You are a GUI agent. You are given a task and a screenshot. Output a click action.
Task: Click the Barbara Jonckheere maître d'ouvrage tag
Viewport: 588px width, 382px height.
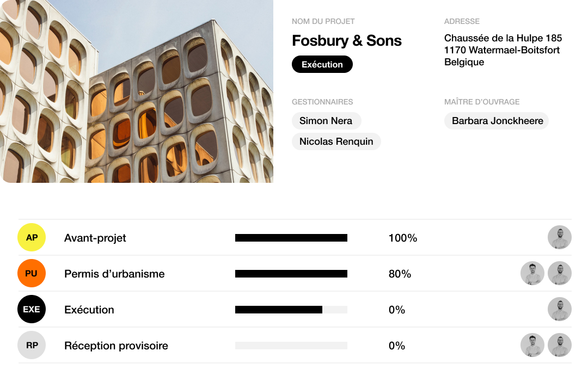496,120
